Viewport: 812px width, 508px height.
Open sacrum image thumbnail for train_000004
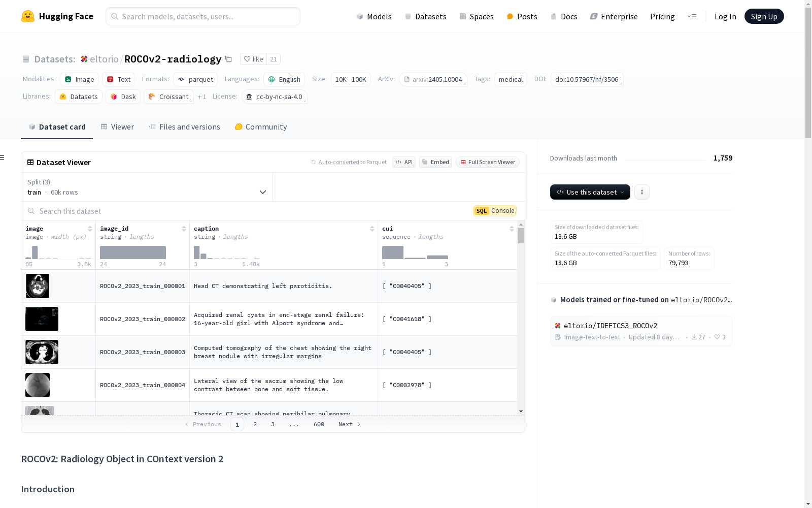38,385
